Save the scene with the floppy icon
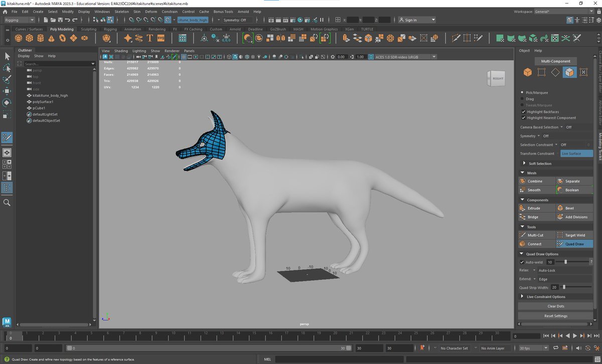The image size is (602, 364). (x=60, y=20)
